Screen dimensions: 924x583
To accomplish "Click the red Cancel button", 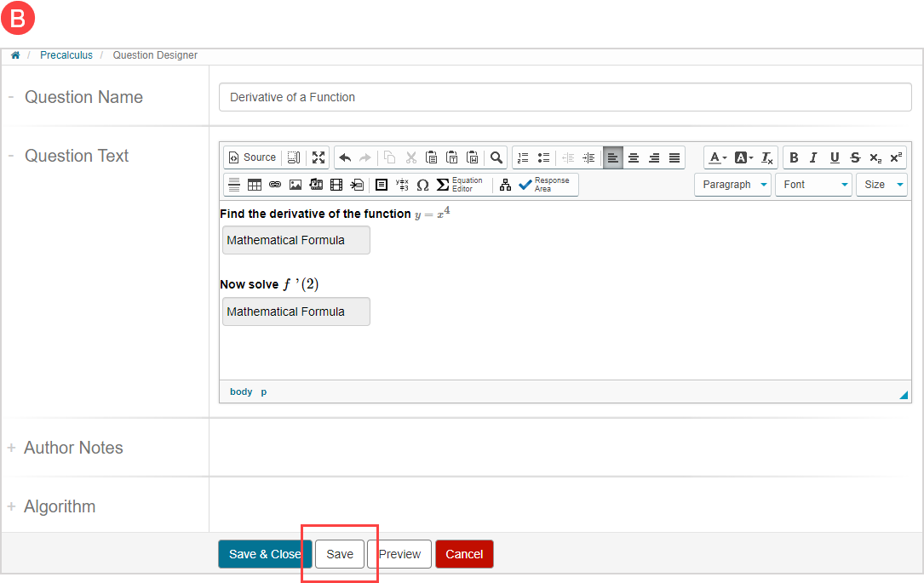I will click(464, 554).
